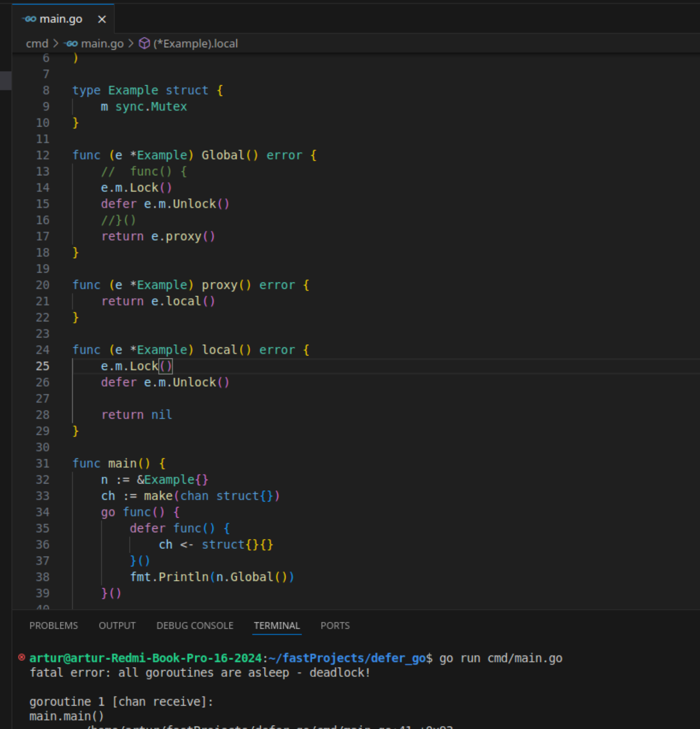
Task: Click the method symbol icon in the breadcrumb
Action: [x=144, y=43]
